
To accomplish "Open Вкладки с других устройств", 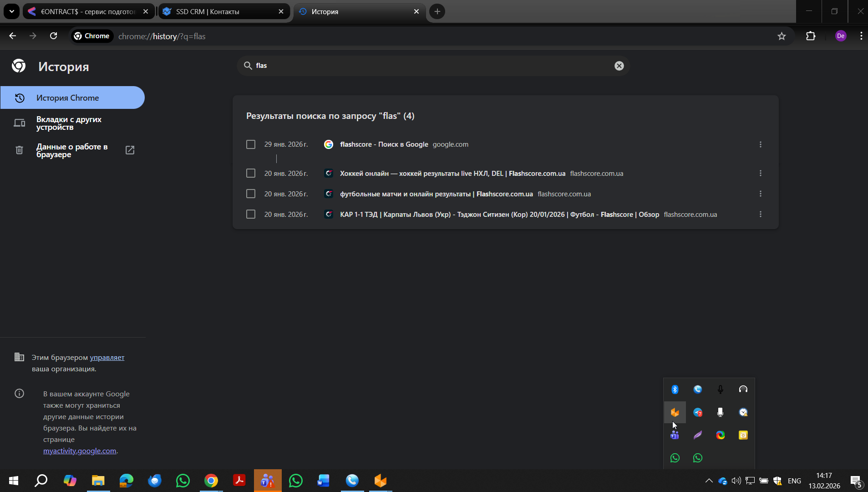I will coord(72,123).
